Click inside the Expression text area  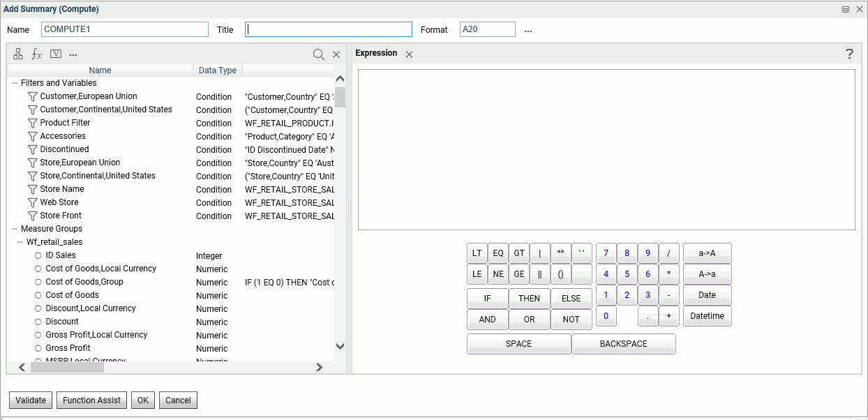(x=606, y=149)
